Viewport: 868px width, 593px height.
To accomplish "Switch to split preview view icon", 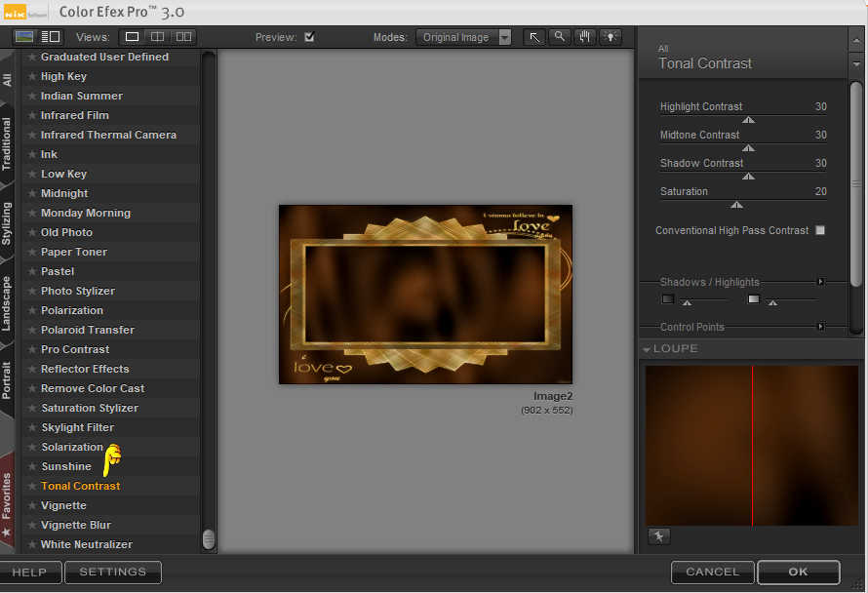I will point(158,37).
